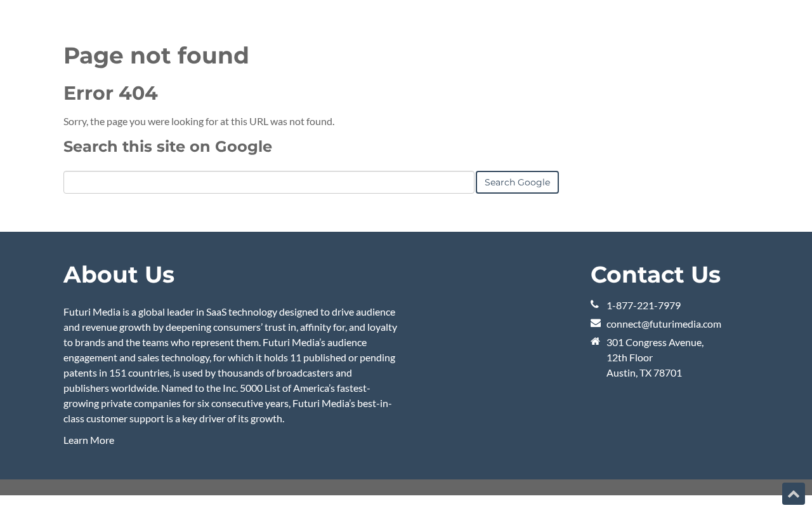Click the About Us heading
This screenshot has height=508, width=812.
[x=119, y=274]
